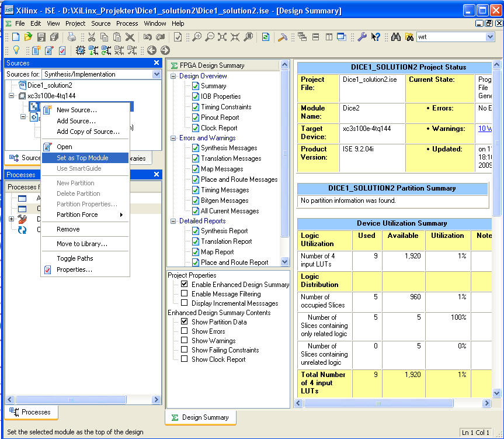
Task: Open the Place and Route Report
Action: pos(234,262)
